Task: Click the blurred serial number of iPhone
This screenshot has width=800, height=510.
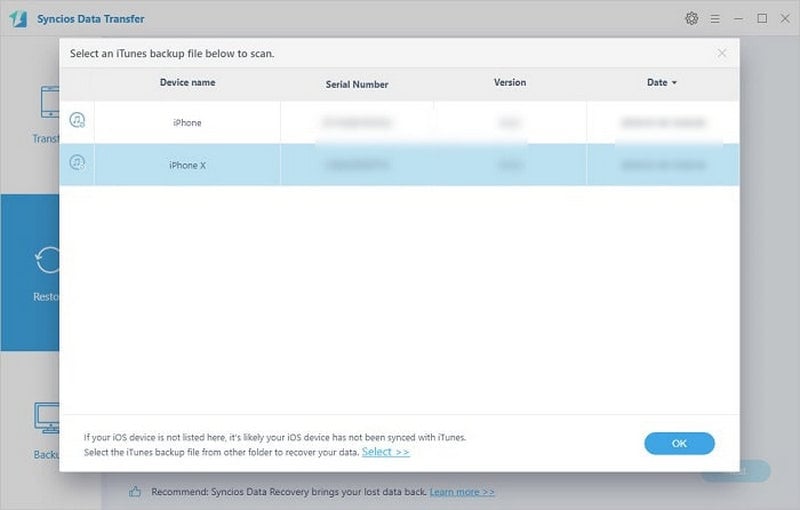Action: pos(357,122)
